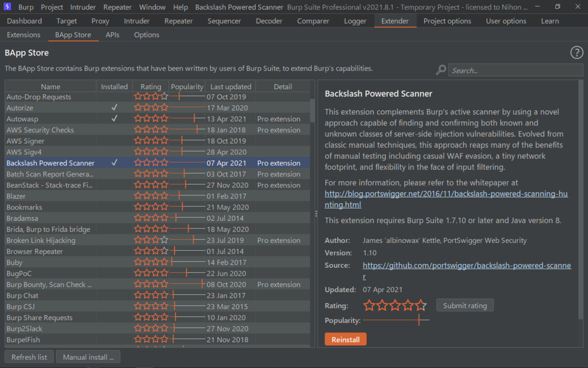Click the installed checkmark for Autorize

pos(114,107)
